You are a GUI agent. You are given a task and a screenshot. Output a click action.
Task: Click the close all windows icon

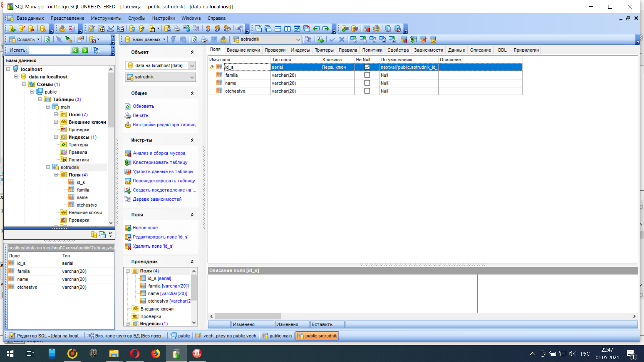307,29
